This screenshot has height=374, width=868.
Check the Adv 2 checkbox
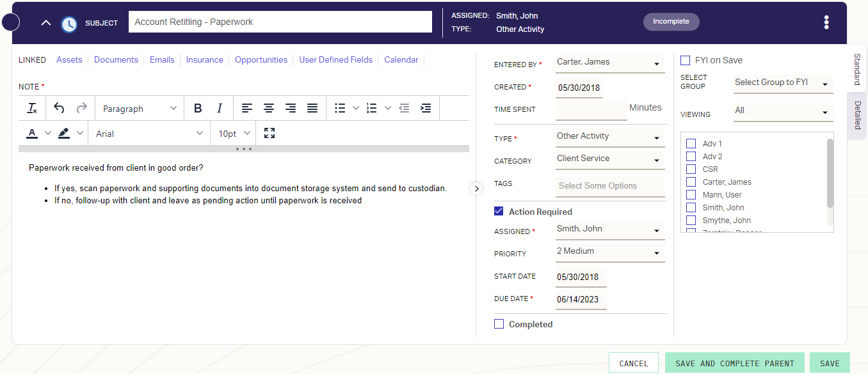[x=691, y=157]
